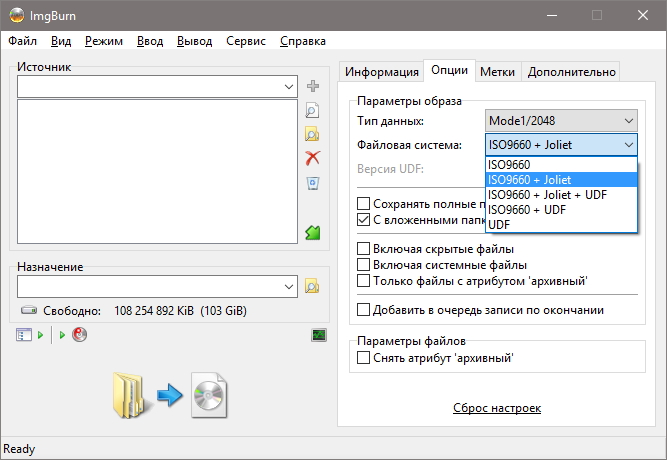The width and height of the screenshot is (667, 460).
Task: Browse for a source file icon
Action: coord(312,110)
